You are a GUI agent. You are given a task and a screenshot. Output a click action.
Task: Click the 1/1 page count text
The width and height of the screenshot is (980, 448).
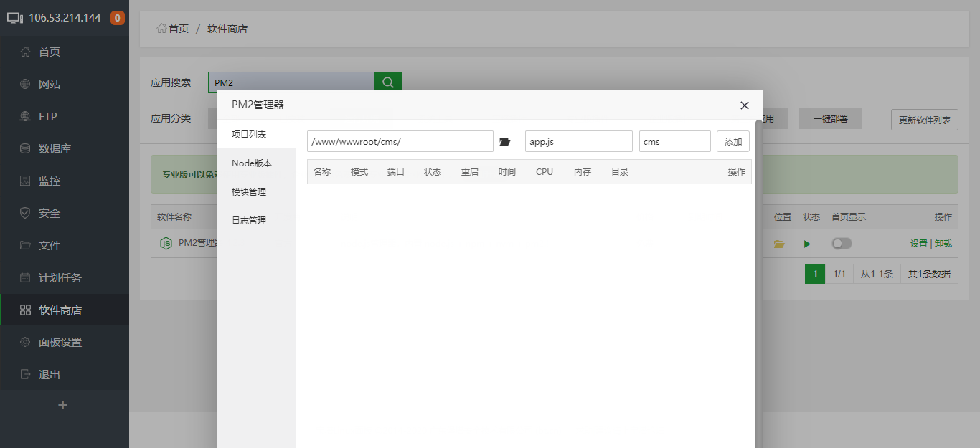pos(839,274)
